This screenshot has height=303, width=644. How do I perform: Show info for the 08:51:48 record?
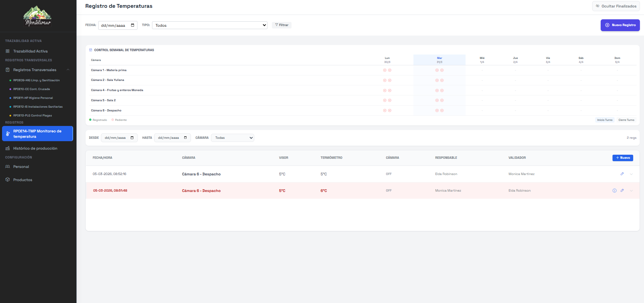coord(615,191)
